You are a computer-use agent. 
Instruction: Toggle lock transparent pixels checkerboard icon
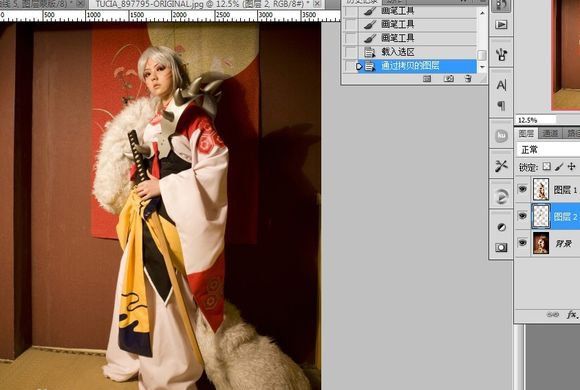tap(546, 167)
